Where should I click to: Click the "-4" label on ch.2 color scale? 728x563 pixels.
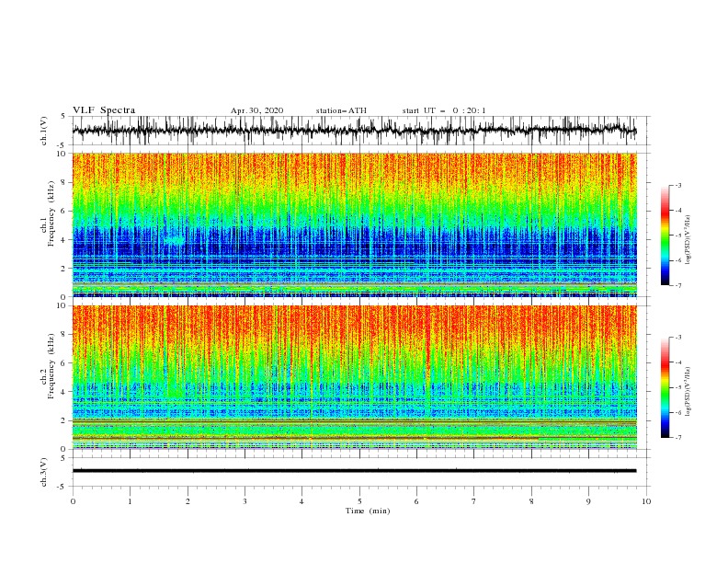click(677, 362)
